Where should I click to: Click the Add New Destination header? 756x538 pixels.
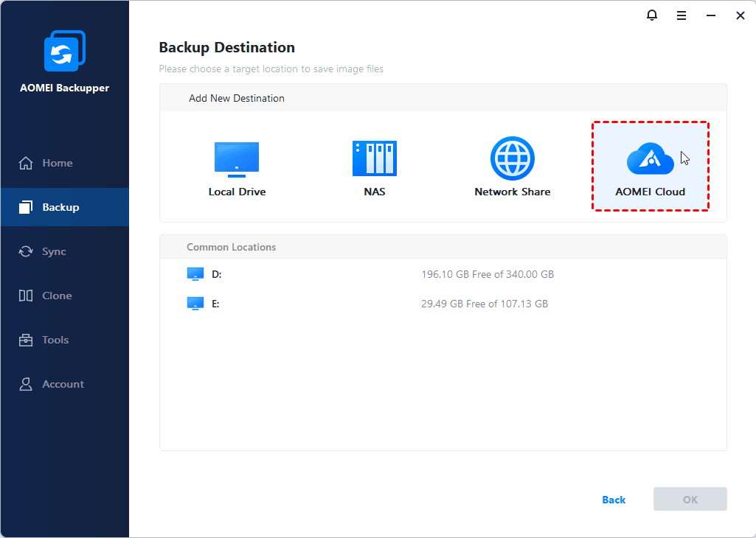point(237,98)
